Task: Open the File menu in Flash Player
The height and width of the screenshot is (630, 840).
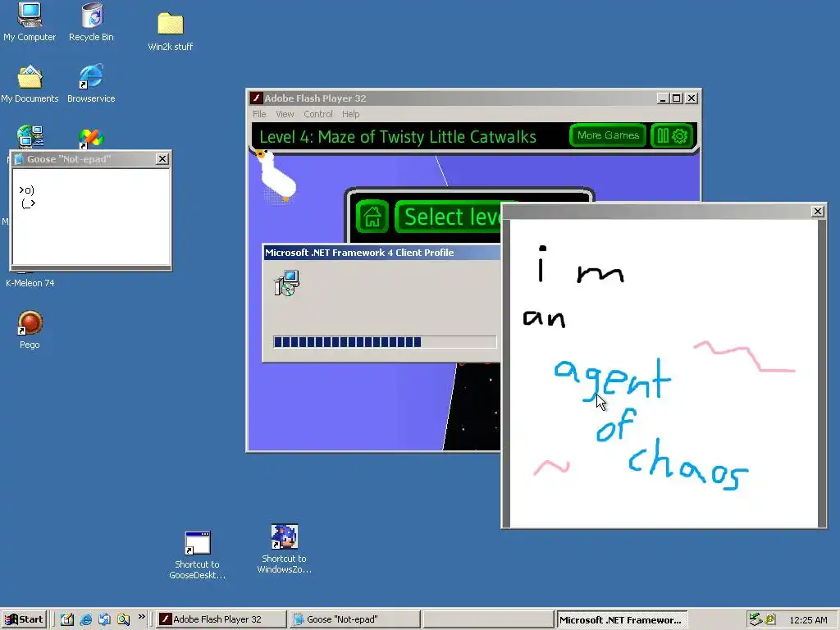Action: [259, 114]
